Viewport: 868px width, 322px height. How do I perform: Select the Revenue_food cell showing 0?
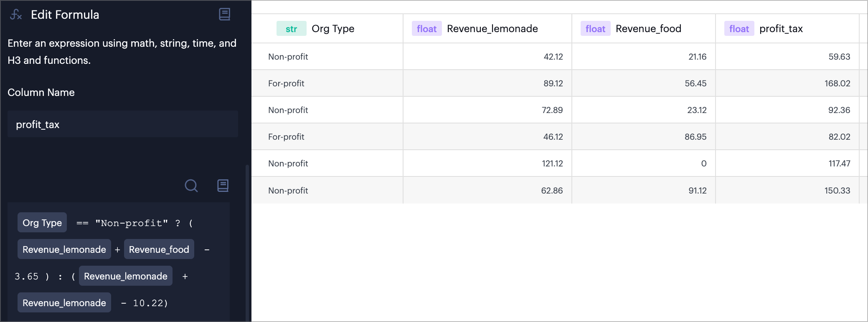[x=644, y=163]
